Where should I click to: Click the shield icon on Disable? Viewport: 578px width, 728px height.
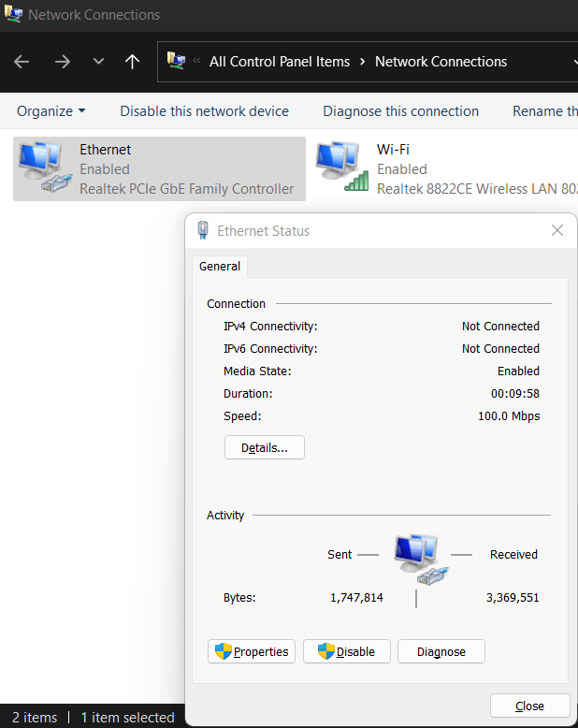pos(326,651)
